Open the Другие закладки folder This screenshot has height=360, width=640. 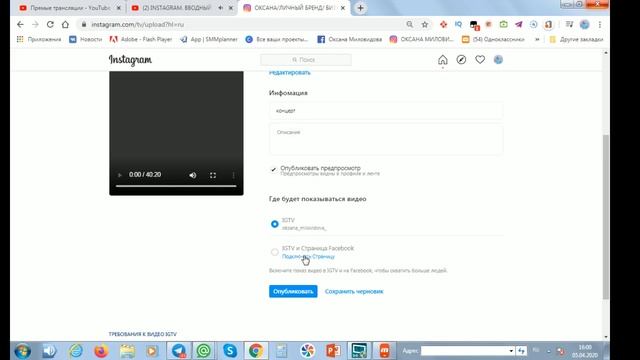coord(576,39)
